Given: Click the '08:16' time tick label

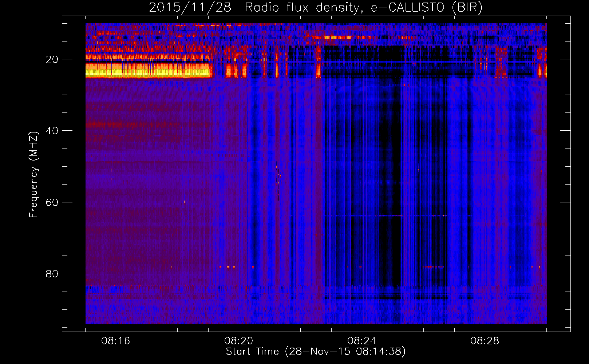Looking at the screenshot, I should point(116,341).
